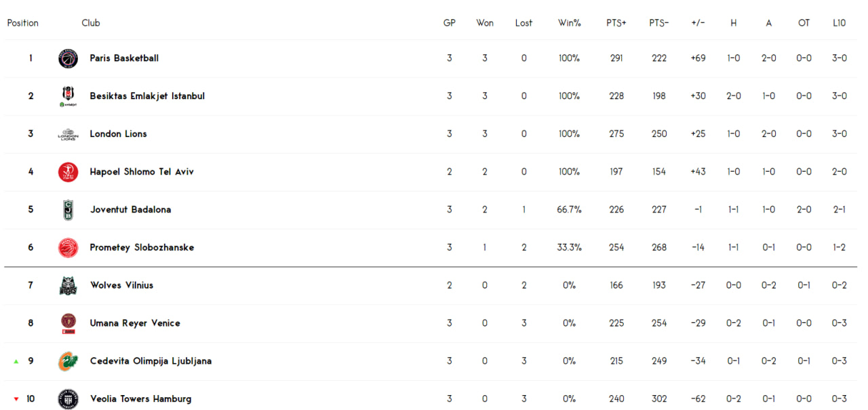Open the London Lions logo icon
The width and height of the screenshot is (868, 410).
68,134
